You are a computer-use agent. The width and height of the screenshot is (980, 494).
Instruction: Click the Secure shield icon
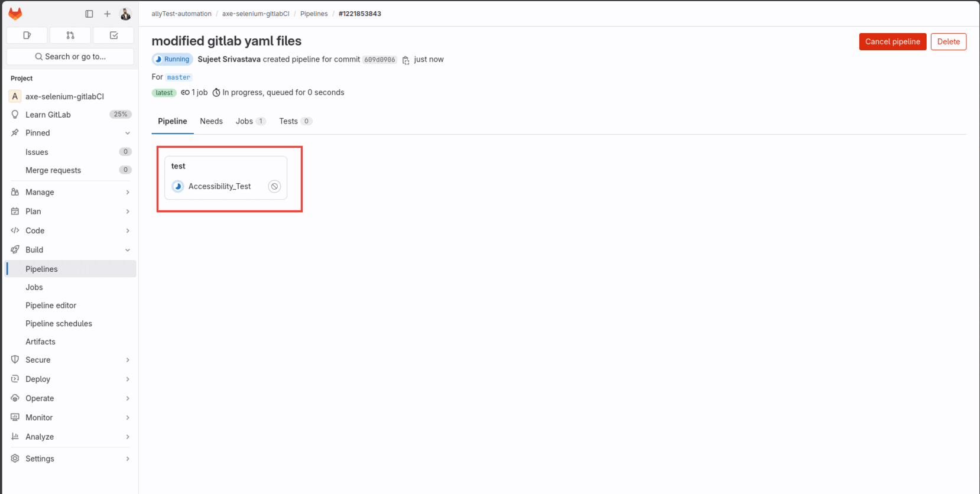click(x=15, y=360)
